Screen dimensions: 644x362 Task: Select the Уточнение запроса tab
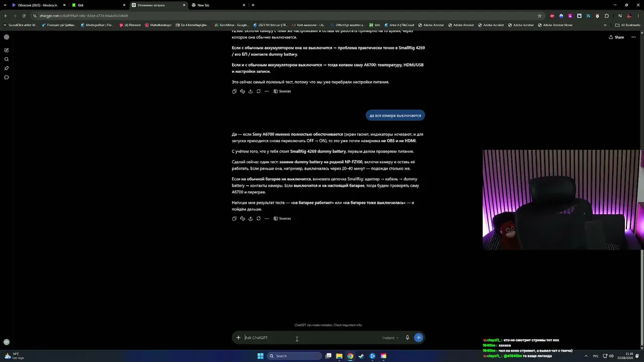point(158,5)
